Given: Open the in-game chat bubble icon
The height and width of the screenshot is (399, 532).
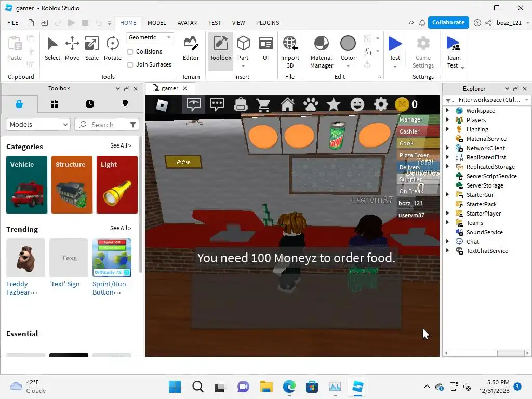Looking at the screenshot, I should coord(217,104).
